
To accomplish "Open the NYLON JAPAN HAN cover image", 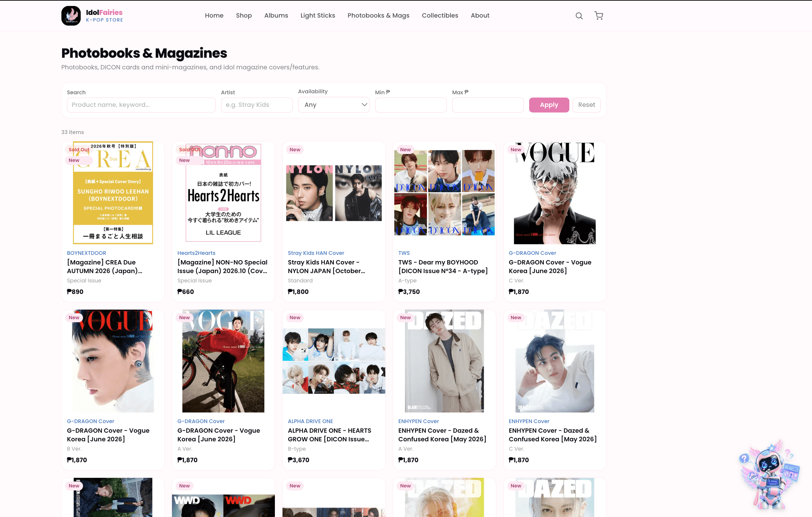I will click(334, 193).
